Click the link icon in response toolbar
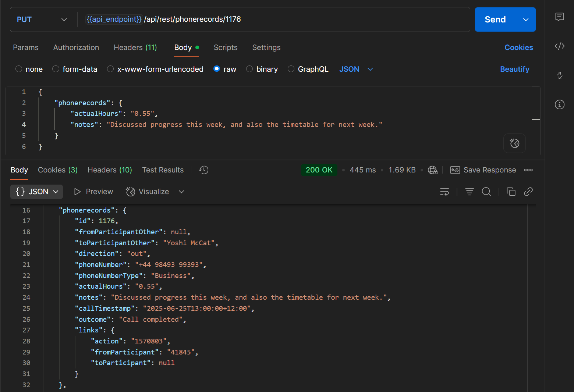This screenshot has width=574, height=392. [528, 192]
